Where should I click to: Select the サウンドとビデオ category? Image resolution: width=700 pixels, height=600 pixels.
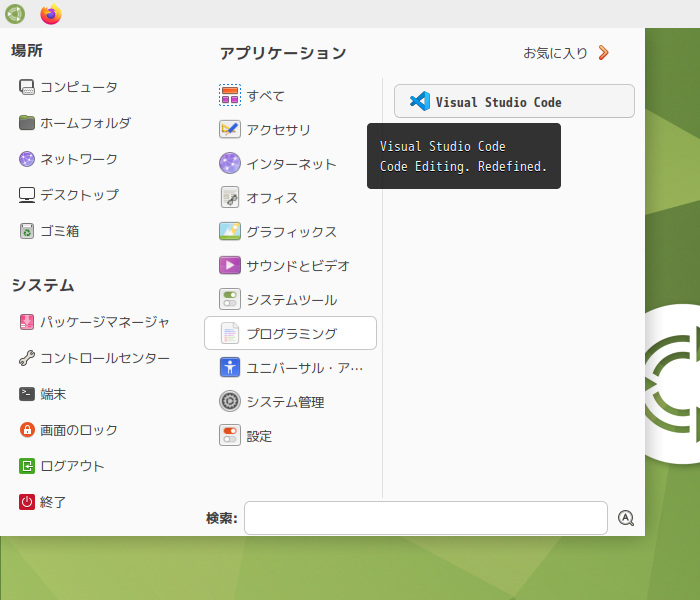(290, 265)
